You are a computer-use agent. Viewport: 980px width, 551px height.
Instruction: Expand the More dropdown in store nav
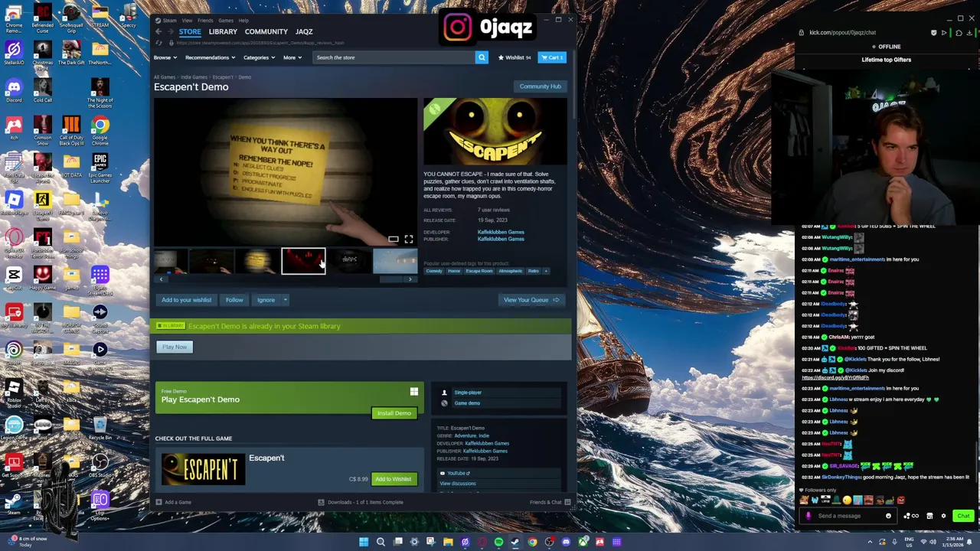pyautogui.click(x=292, y=57)
